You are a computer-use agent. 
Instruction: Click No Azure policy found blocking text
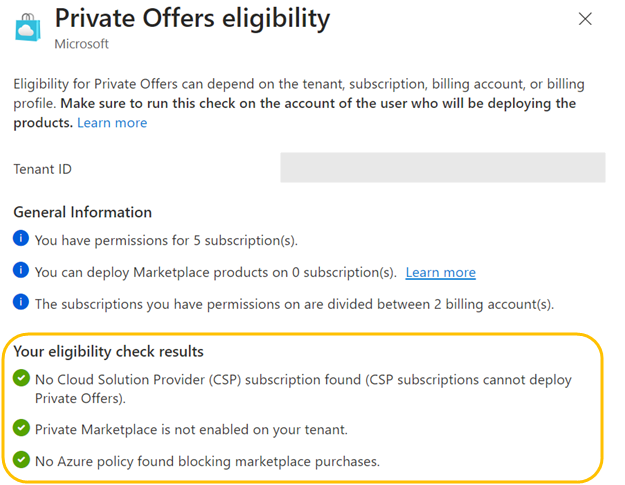pyautogui.click(x=207, y=461)
